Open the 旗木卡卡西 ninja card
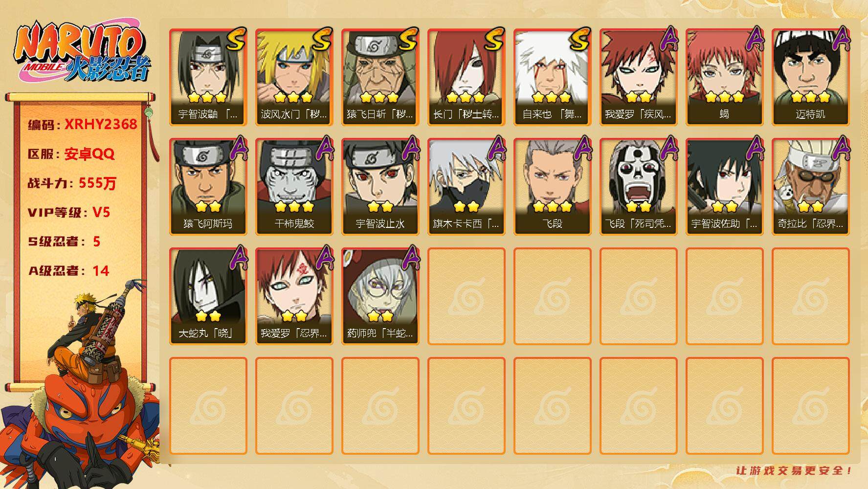 pyautogui.click(x=466, y=187)
